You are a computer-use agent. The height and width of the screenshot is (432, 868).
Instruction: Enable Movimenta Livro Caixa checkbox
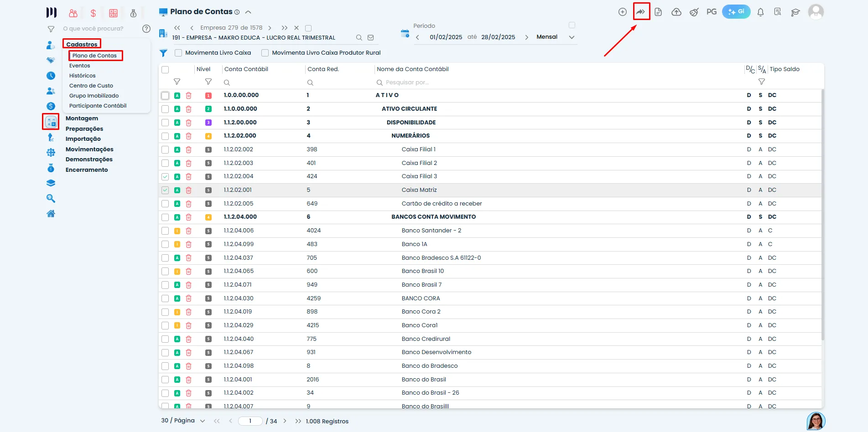point(178,53)
